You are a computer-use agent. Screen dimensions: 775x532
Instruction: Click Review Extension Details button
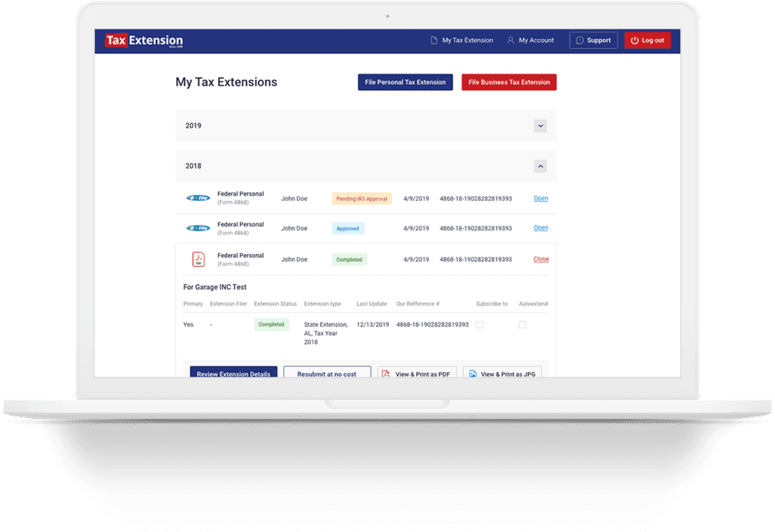click(234, 372)
